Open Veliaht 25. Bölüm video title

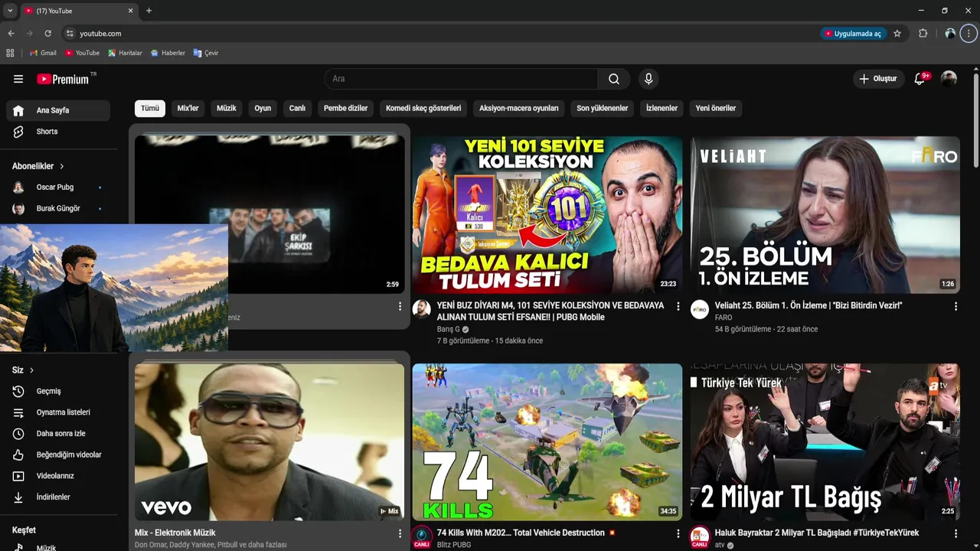tap(808, 305)
